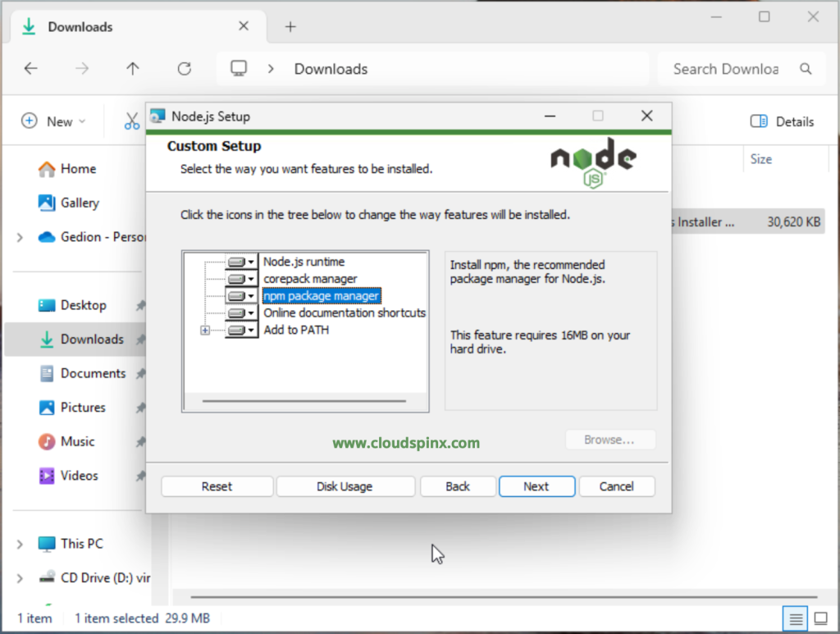
Task: Click the Search Downloads input field
Action: (726, 69)
